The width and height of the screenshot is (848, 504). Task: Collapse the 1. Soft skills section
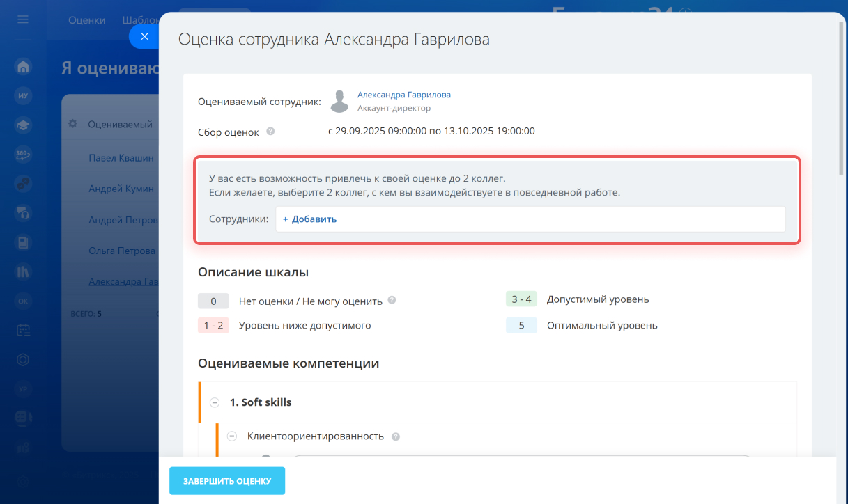[x=215, y=402]
